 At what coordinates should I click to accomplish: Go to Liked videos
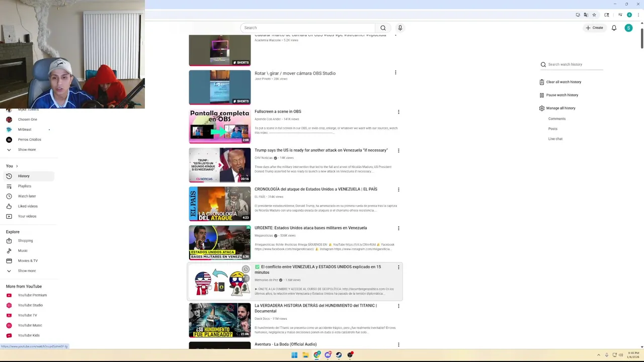point(29,206)
